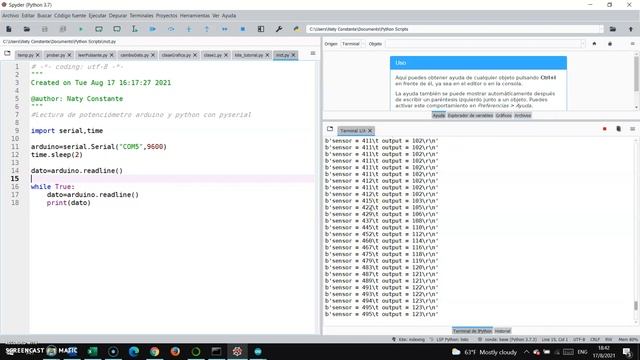Viewport: 640px width, 360px height.
Task: Open the Ver menu
Action: [x=216, y=16]
